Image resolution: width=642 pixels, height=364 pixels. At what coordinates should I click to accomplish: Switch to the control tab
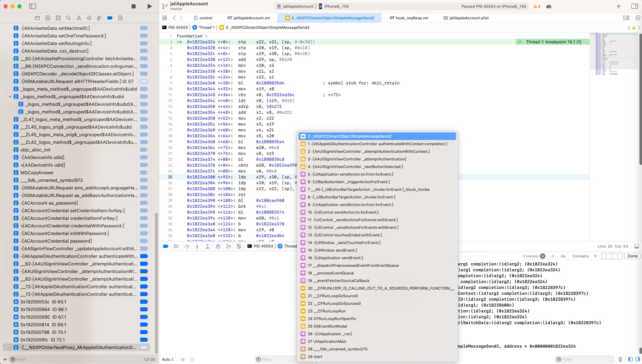203,18
